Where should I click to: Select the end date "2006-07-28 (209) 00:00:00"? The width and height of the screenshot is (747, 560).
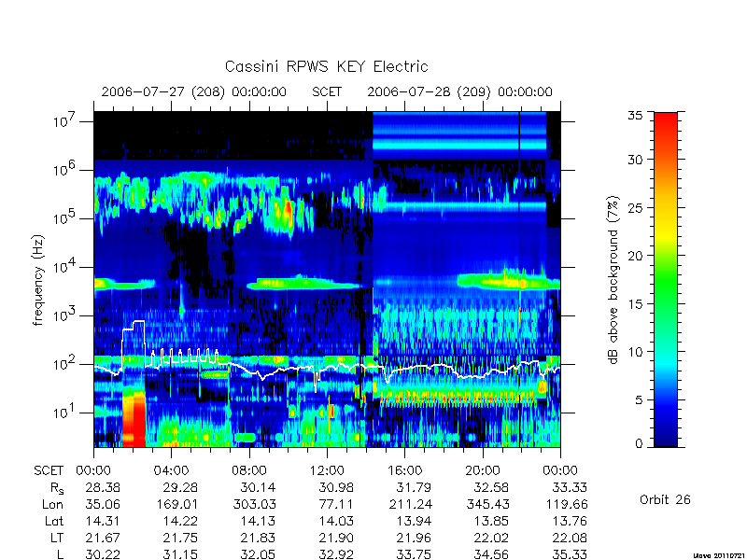coord(459,91)
